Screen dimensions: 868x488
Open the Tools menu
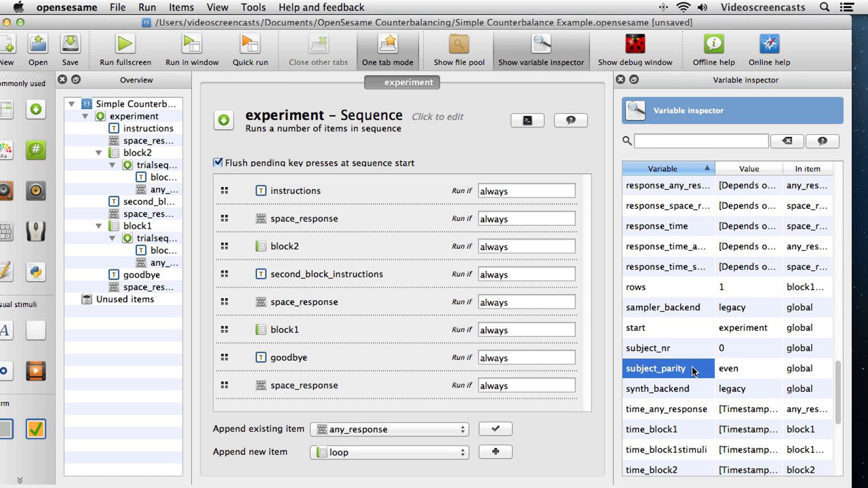253,7
